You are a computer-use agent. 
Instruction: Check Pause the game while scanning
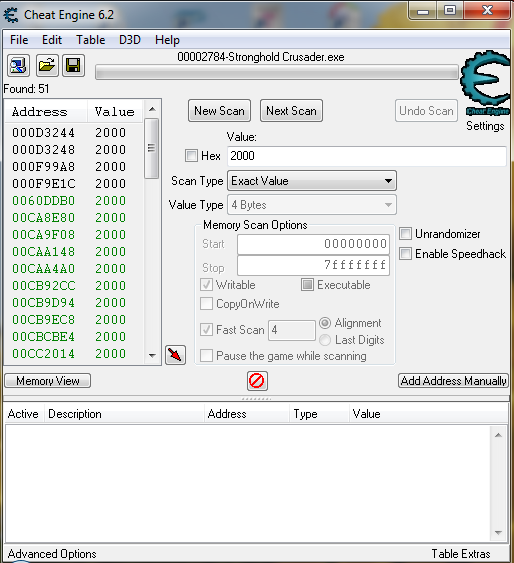(206, 356)
